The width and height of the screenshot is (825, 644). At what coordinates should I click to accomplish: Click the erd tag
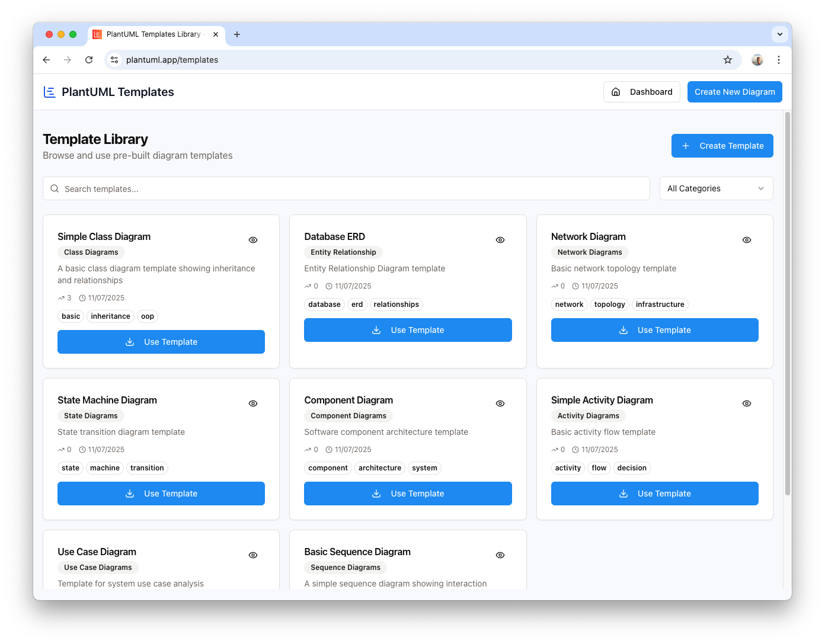357,305
